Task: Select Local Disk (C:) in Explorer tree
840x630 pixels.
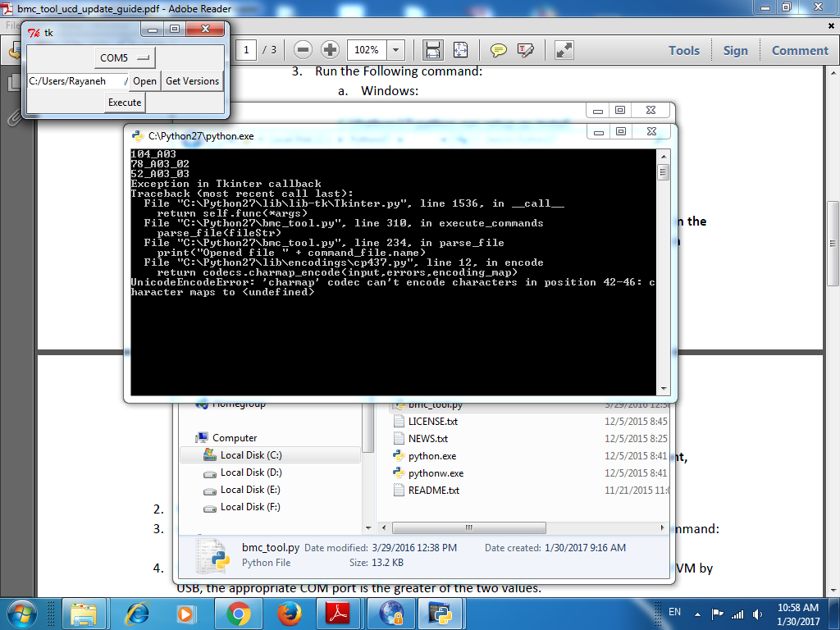Action: click(251, 454)
